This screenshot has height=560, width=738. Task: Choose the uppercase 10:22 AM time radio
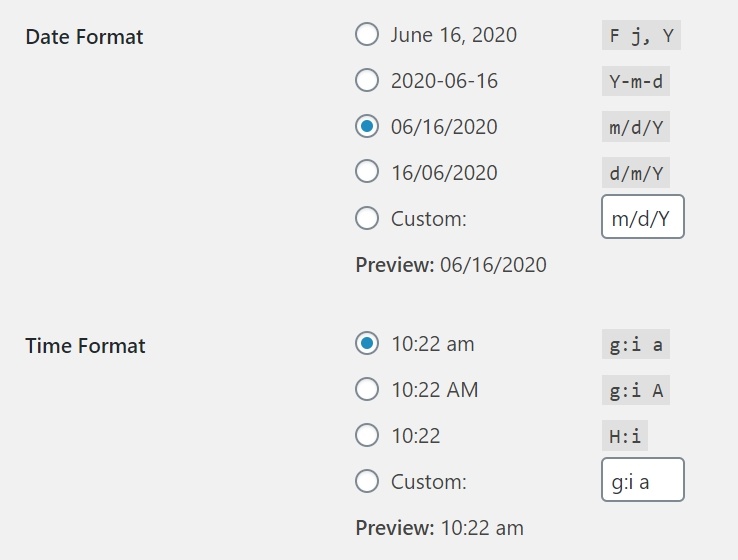(367, 390)
